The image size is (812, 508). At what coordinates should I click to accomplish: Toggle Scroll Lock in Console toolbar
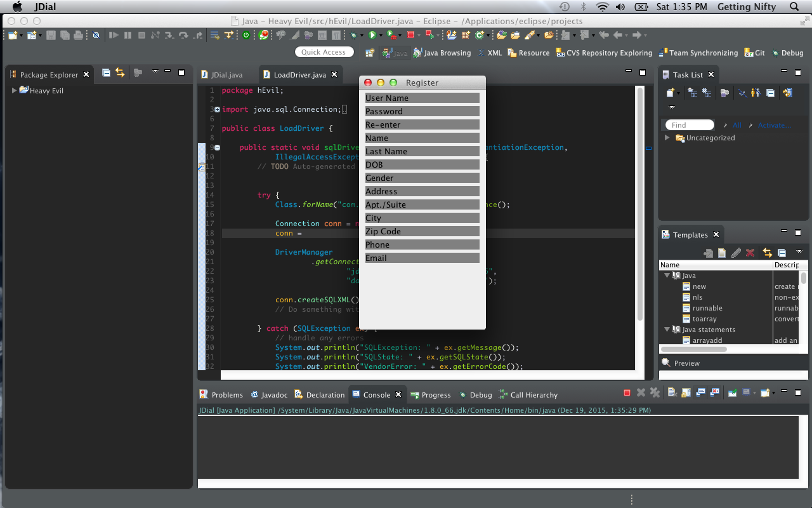(686, 393)
